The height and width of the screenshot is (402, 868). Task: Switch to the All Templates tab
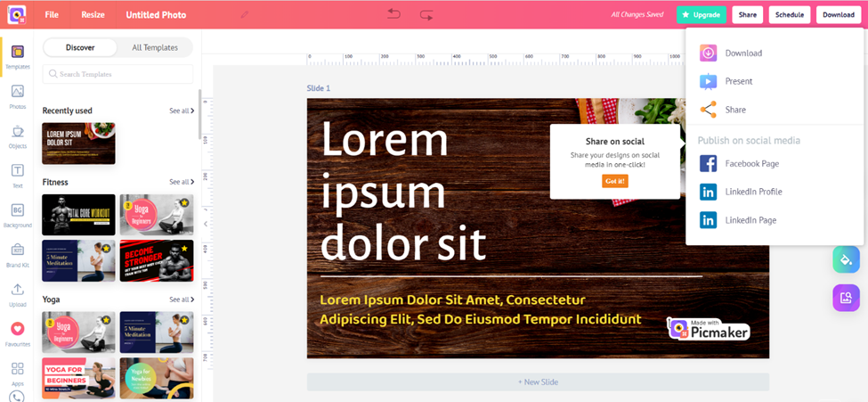(155, 47)
